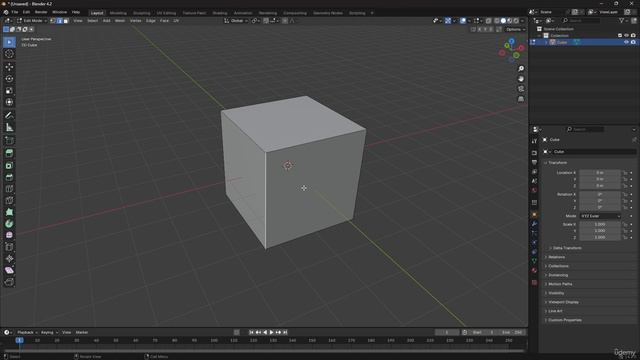This screenshot has height=360, width=640.
Task: Select the Bevel tool
Action: tap(9, 177)
